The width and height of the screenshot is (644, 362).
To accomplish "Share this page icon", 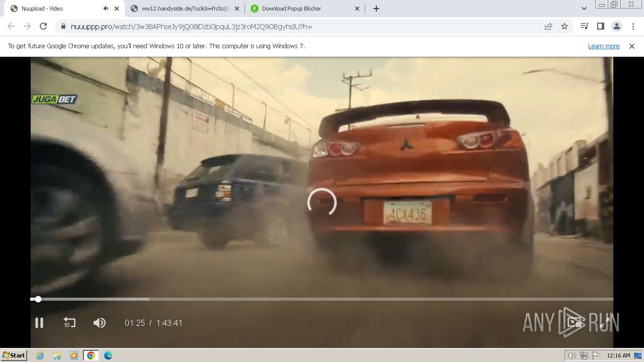I will pos(548,26).
